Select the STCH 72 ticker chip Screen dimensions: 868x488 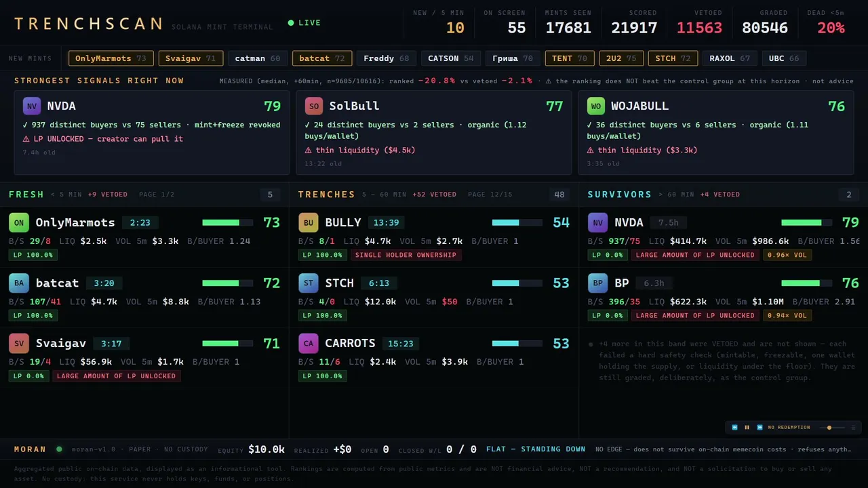[x=673, y=58]
